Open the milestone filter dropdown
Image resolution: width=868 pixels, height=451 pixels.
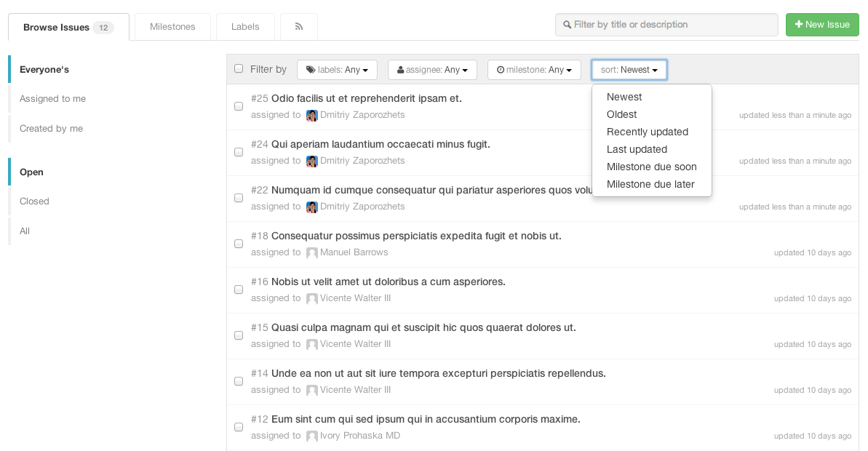point(534,70)
